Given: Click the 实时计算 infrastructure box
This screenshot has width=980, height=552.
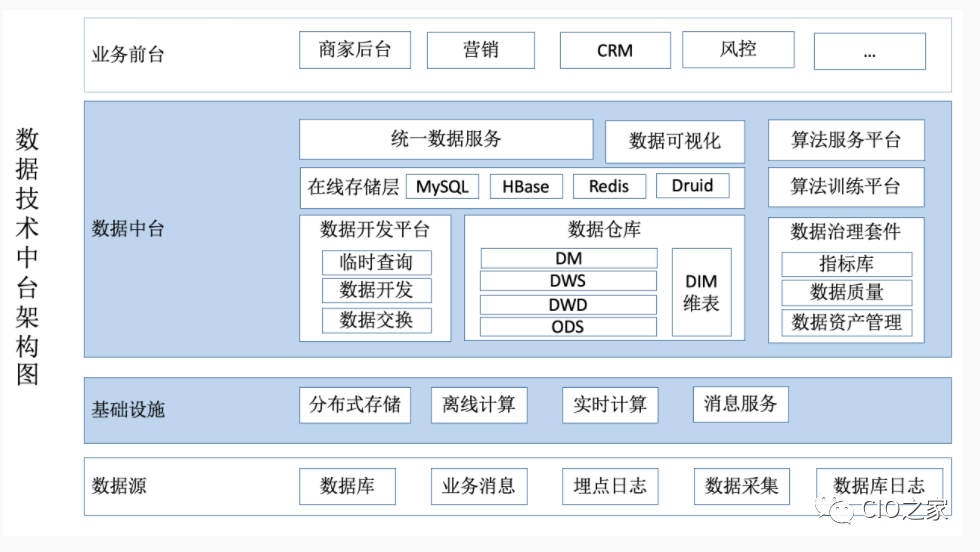Looking at the screenshot, I should click(609, 405).
